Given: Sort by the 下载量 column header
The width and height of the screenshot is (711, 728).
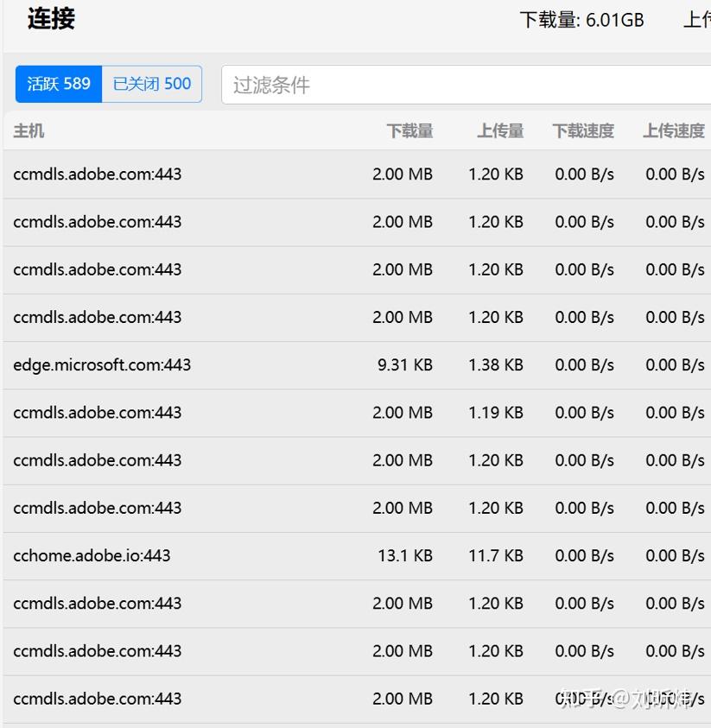Looking at the screenshot, I should pyautogui.click(x=409, y=131).
